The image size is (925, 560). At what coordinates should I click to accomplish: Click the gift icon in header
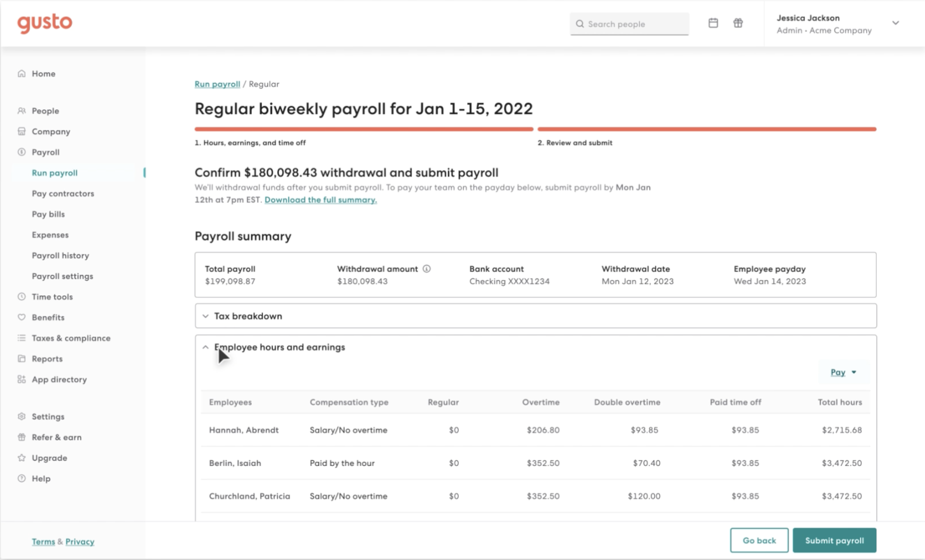click(738, 23)
